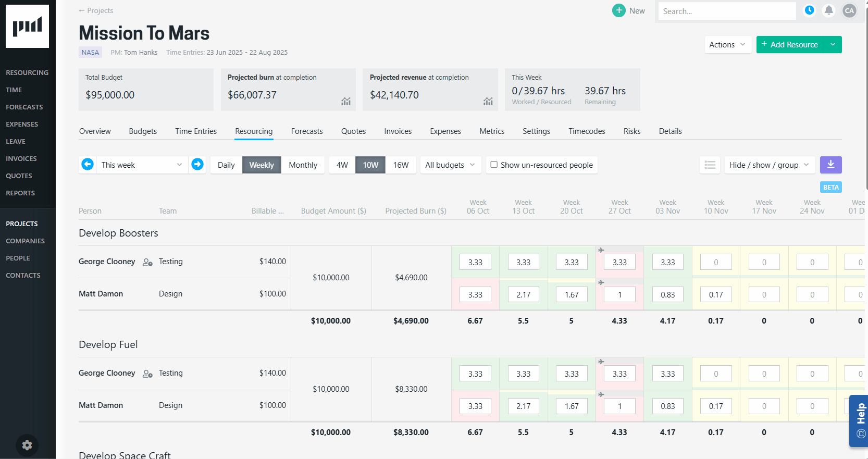The image size is (868, 459).
Task: Go to previous week with left arrow
Action: [x=88, y=165]
